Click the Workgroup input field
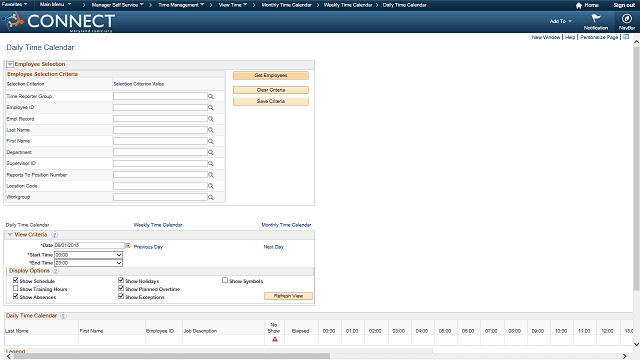Screen dimensions: 640x360 coord(160,197)
